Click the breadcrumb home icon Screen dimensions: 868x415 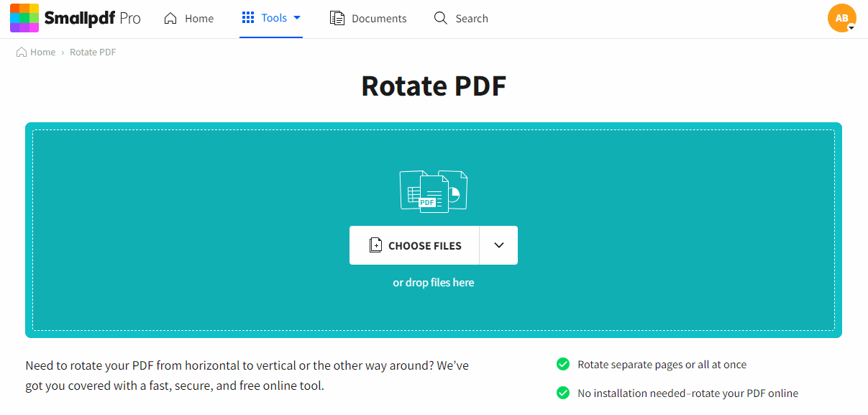pyautogui.click(x=20, y=52)
